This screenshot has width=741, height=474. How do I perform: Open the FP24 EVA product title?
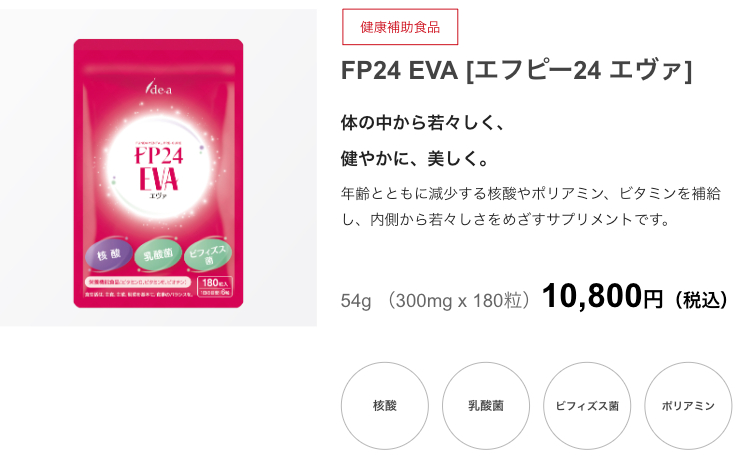click(x=517, y=70)
